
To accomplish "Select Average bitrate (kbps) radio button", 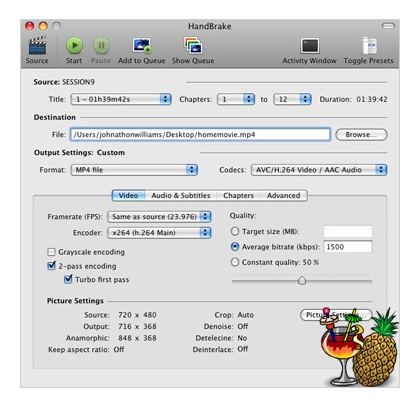I will click(235, 247).
